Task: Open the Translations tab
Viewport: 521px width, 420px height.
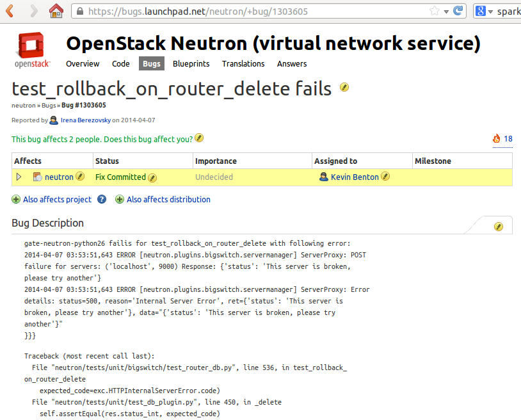Action: pos(243,63)
